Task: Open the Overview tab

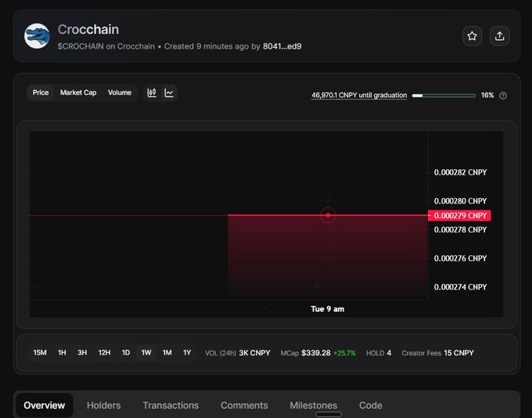Action: tap(45, 405)
